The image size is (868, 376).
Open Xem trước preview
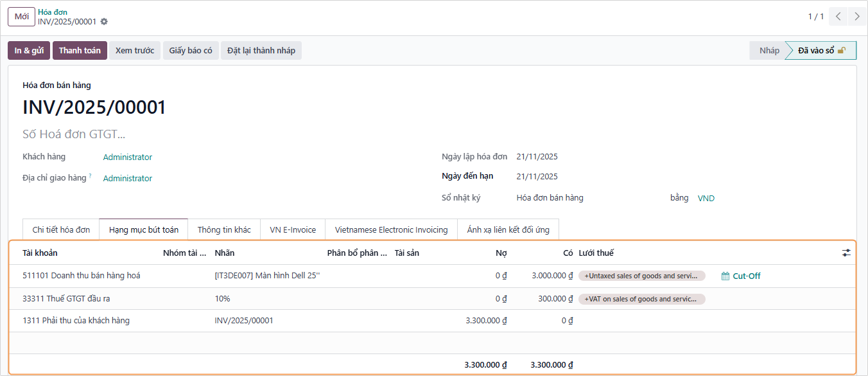click(x=135, y=51)
